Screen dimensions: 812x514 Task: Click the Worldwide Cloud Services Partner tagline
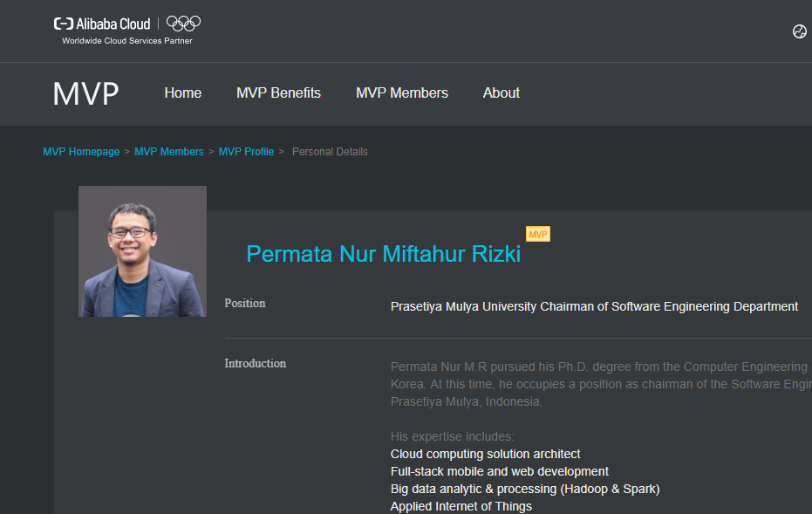[x=126, y=41]
